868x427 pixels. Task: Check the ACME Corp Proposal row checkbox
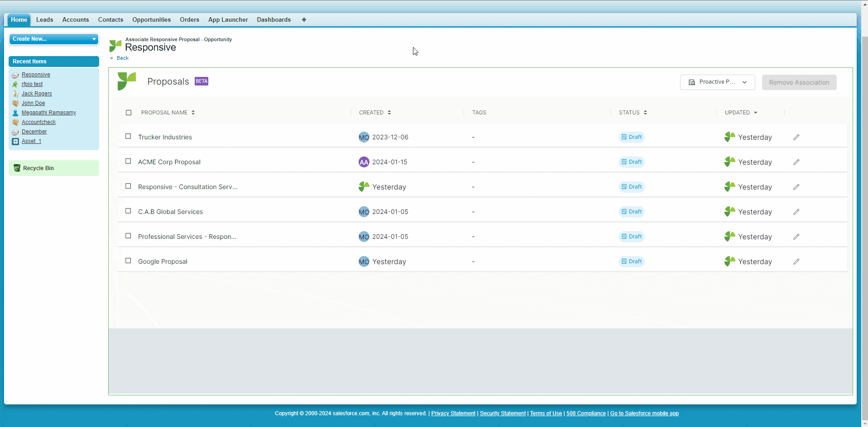point(128,161)
